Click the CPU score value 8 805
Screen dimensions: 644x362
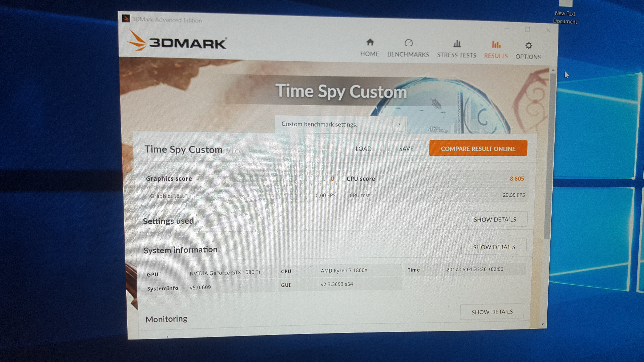tap(517, 179)
